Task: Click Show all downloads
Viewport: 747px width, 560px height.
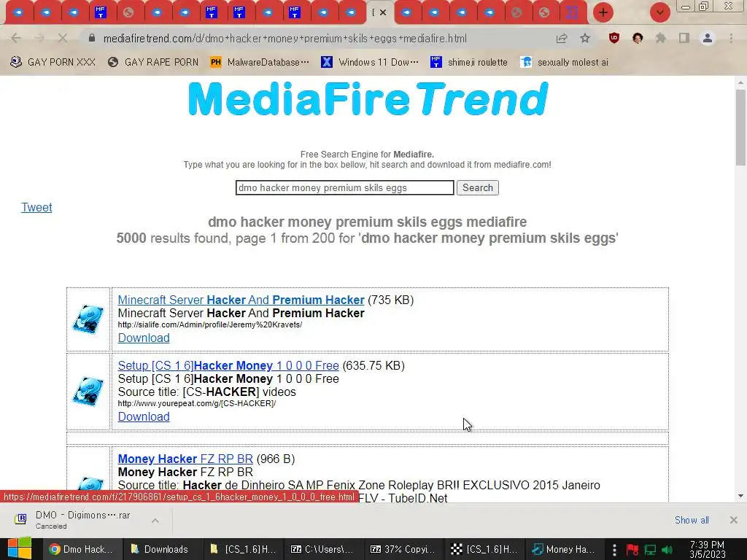Action: coord(692,520)
